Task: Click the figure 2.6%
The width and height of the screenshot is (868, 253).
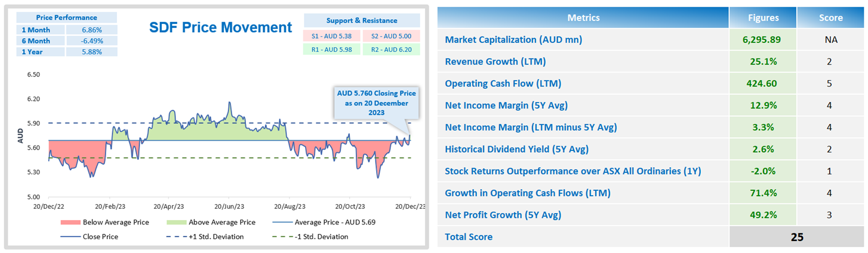Action: [x=763, y=149]
